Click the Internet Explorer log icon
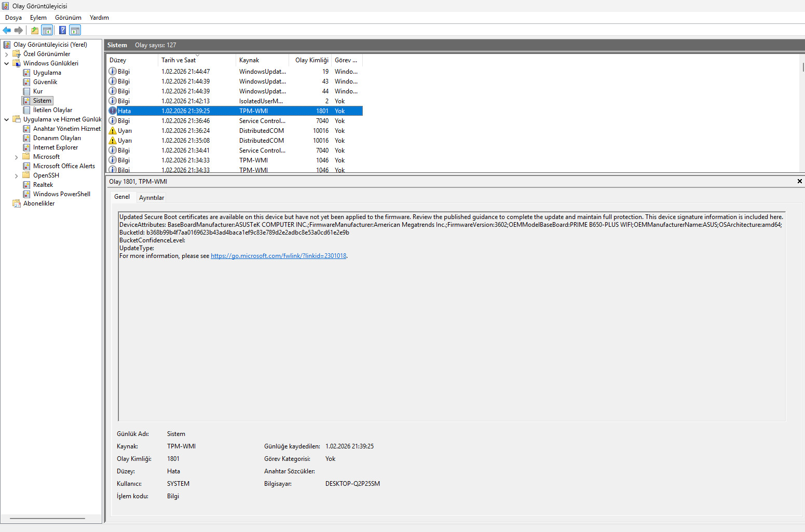The height and width of the screenshot is (532, 805). 26,147
